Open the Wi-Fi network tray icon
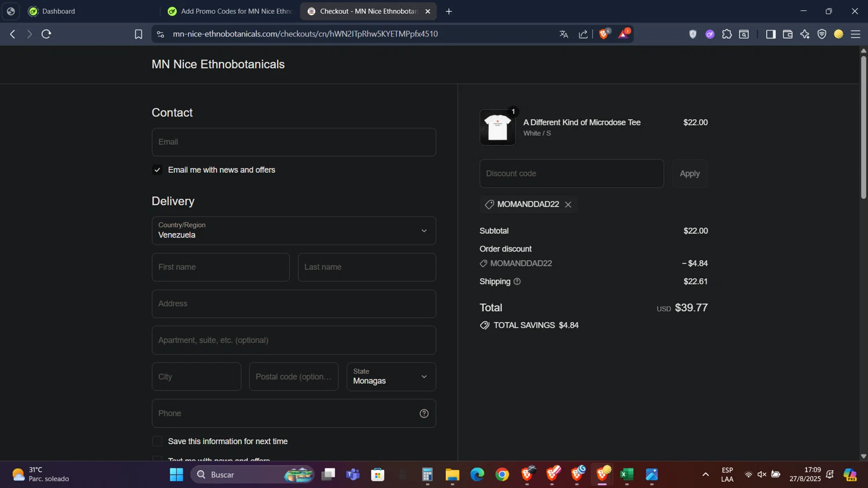This screenshot has width=868, height=488. tap(748, 475)
